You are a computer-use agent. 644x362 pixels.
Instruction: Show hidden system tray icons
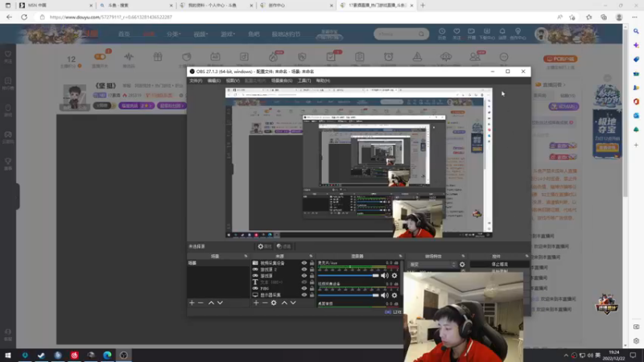(x=566, y=356)
